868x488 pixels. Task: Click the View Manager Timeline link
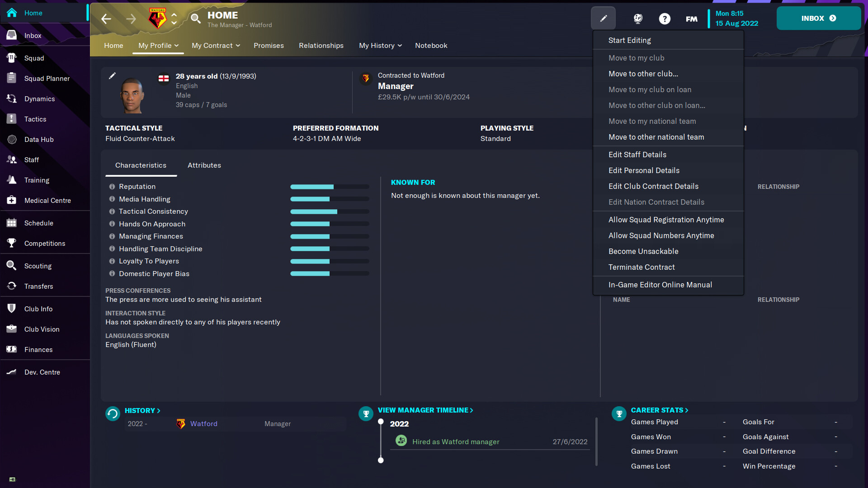click(x=426, y=410)
